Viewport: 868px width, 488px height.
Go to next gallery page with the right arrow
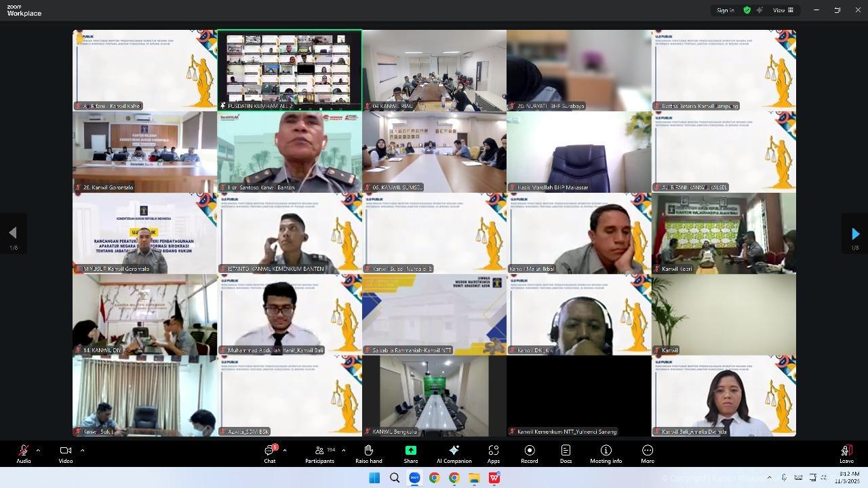click(855, 233)
